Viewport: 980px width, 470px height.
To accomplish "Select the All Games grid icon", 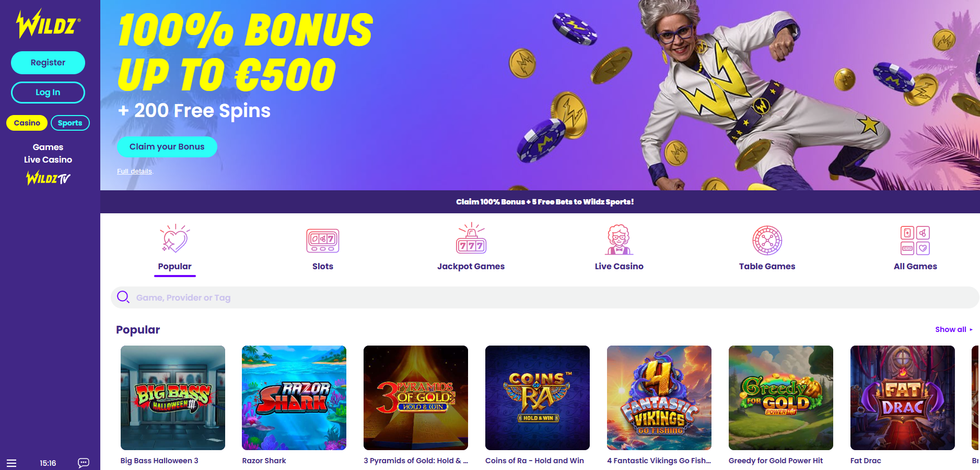I will [915, 240].
